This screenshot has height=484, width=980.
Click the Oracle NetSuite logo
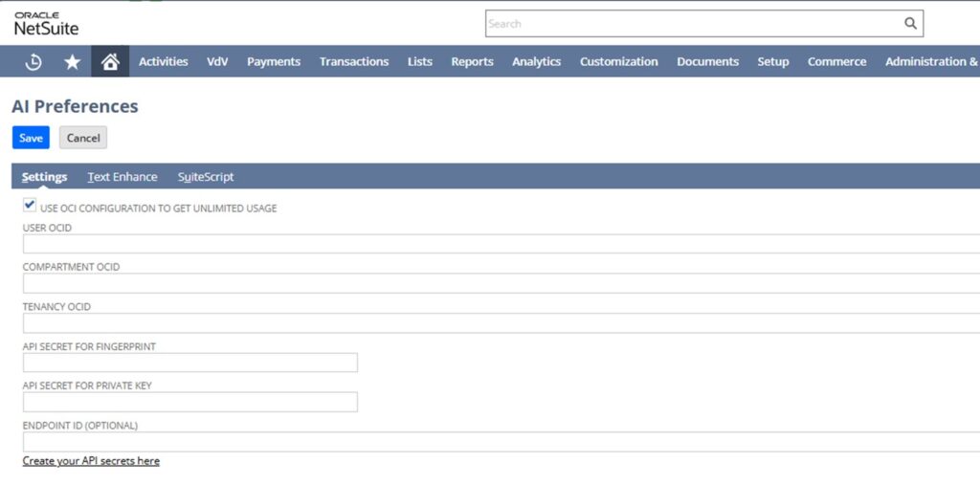pos(46,23)
